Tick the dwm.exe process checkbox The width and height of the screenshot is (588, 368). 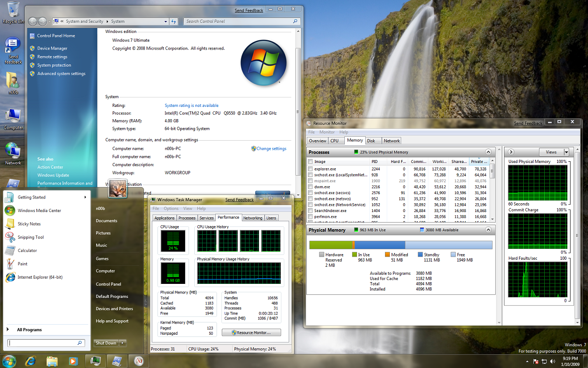pos(310,187)
